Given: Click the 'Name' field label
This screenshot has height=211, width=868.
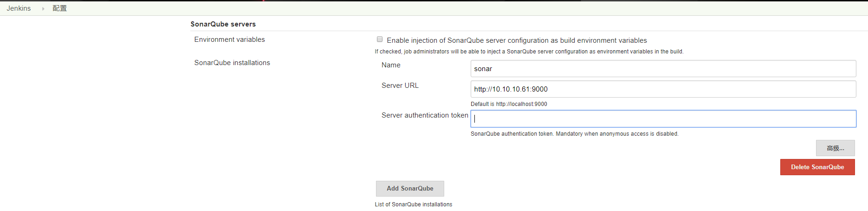Looking at the screenshot, I should click(391, 65).
